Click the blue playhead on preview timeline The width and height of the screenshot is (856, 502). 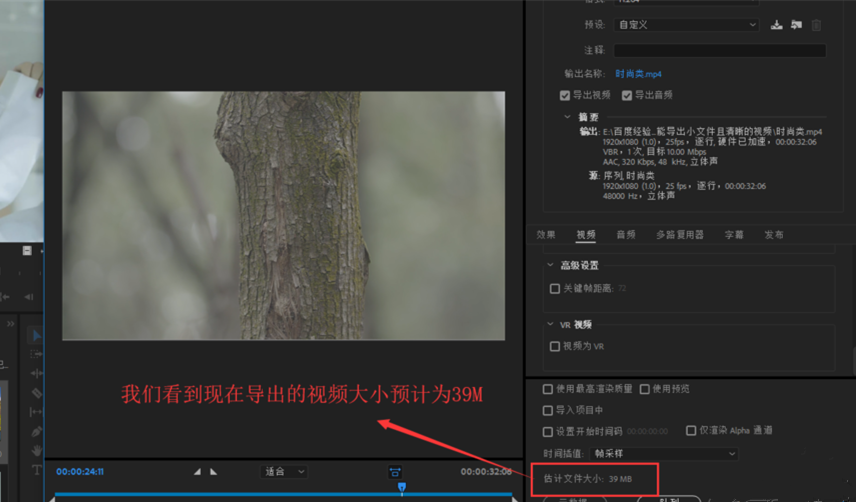(x=402, y=488)
